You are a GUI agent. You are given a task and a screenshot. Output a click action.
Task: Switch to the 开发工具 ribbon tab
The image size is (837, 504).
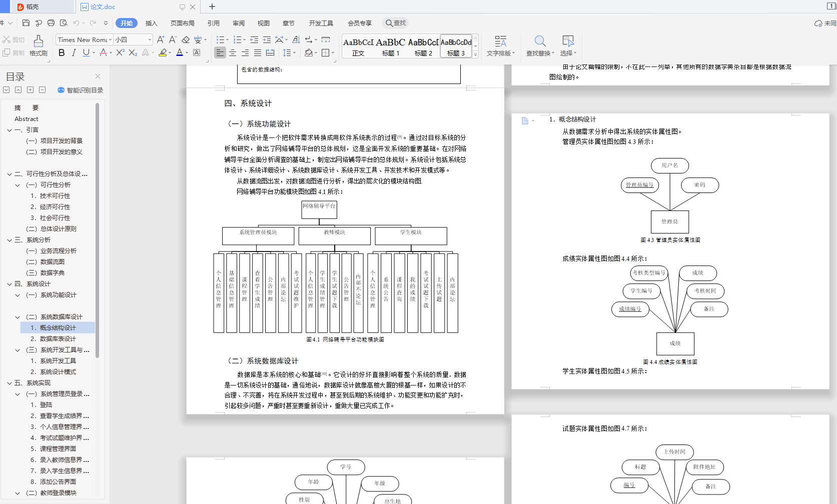point(321,23)
